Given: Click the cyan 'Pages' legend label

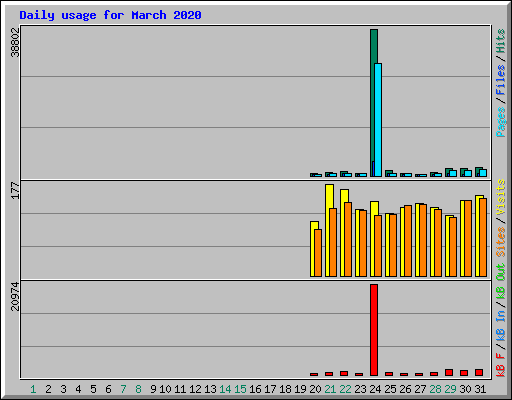Looking at the screenshot, I should [x=501, y=122].
